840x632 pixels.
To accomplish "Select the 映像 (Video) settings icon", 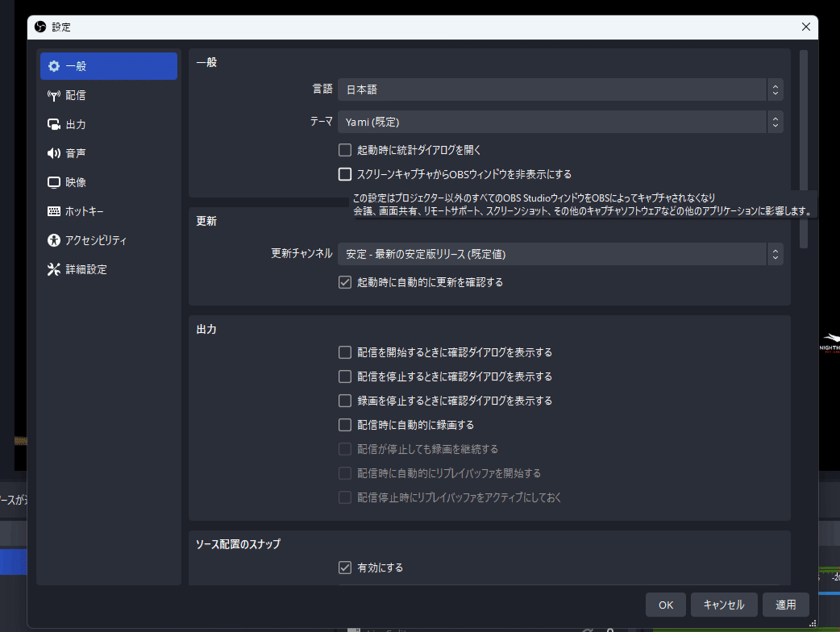I will [x=53, y=181].
